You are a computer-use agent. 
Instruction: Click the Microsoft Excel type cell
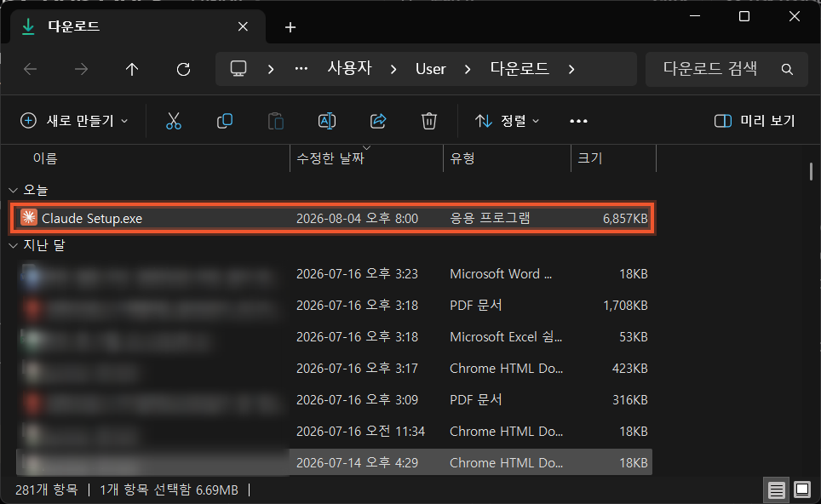(506, 336)
